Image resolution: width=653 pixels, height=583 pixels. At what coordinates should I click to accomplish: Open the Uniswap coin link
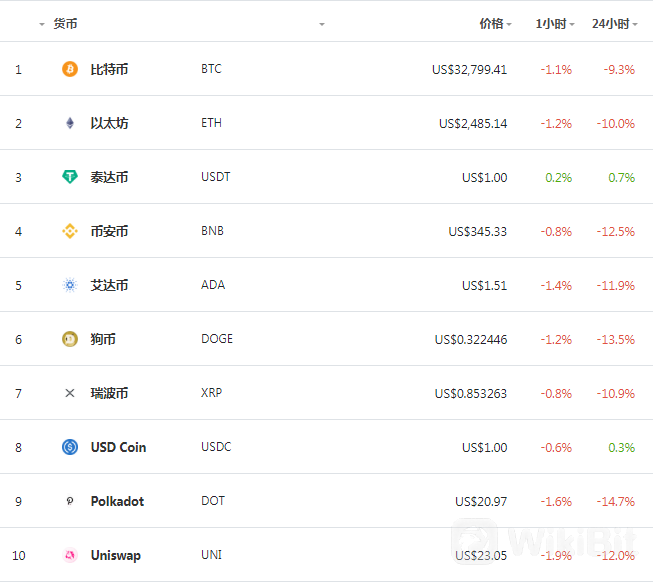(x=116, y=556)
